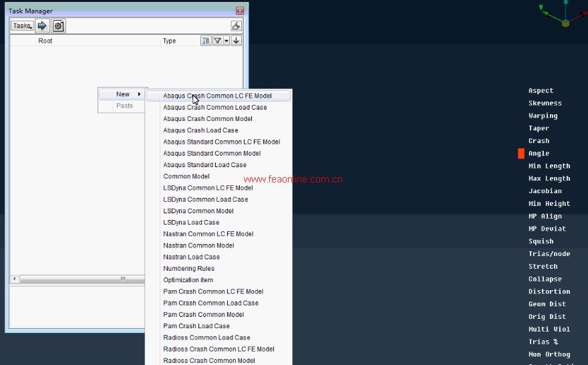
Task: Select Abaqus Crash Common LC FE Model
Action: (217, 96)
